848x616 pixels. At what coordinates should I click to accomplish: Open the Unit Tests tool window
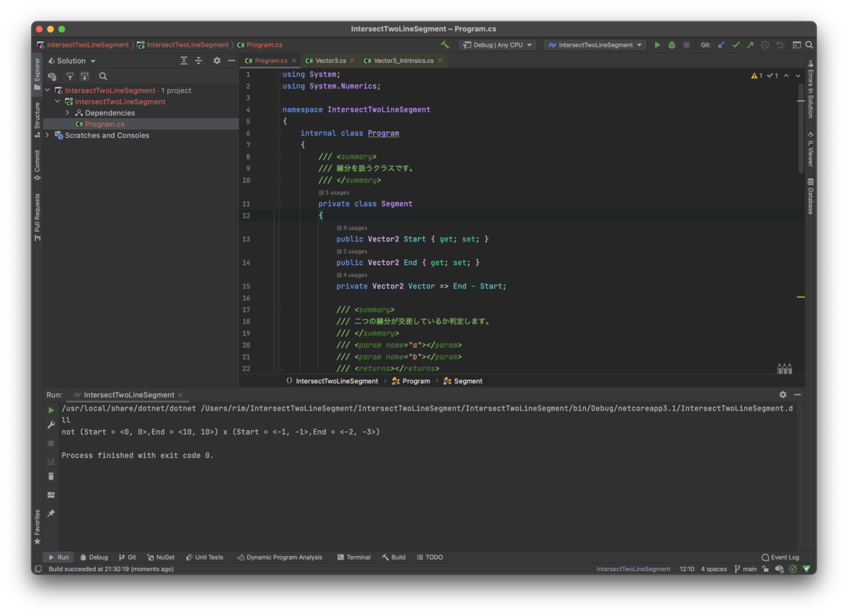coord(204,557)
